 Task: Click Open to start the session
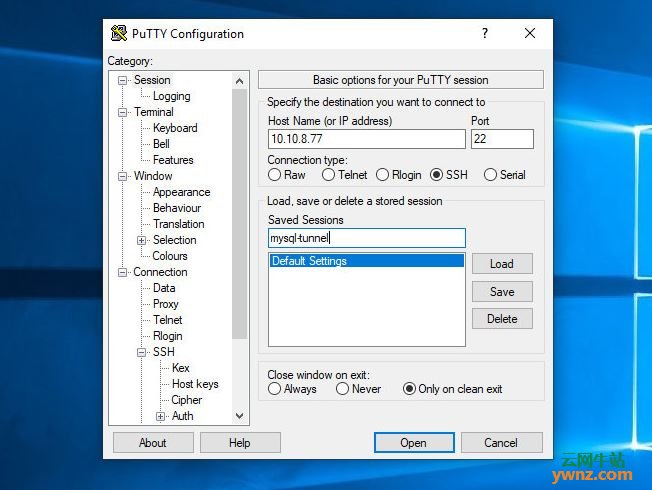point(414,443)
